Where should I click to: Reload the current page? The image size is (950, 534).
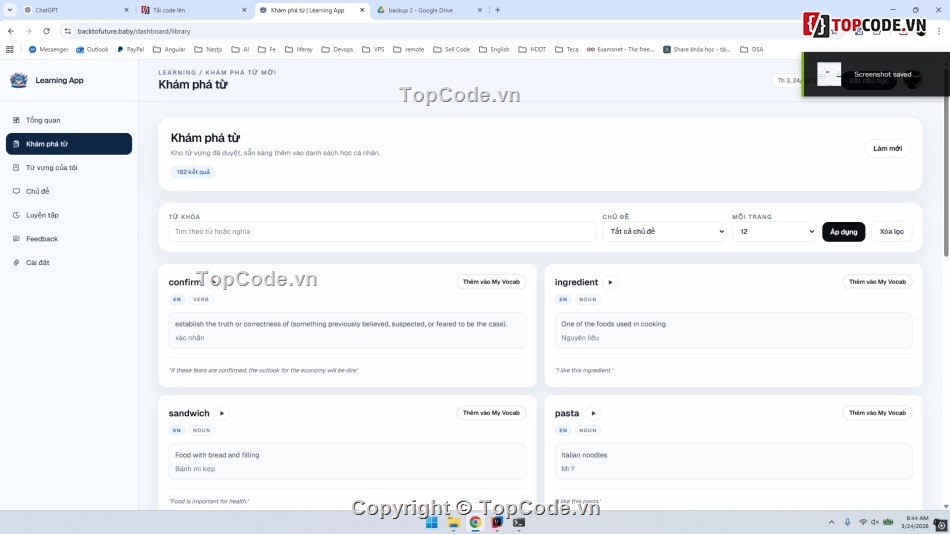46,31
